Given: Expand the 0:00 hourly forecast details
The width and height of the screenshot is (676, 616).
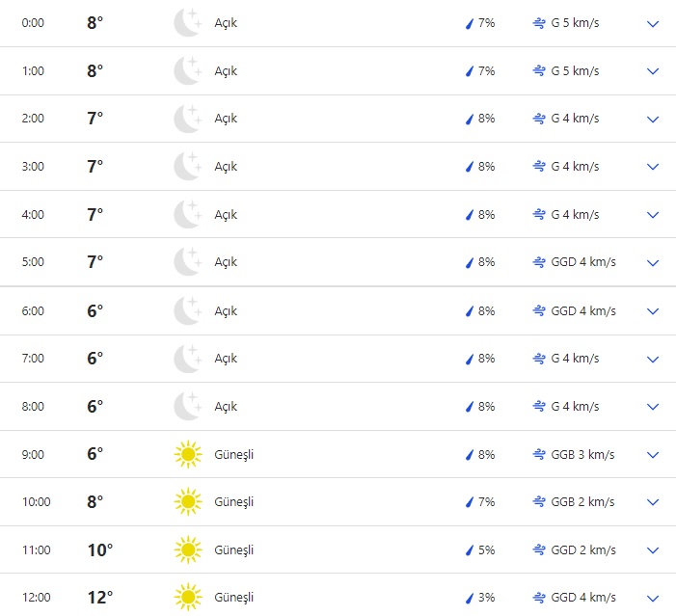Looking at the screenshot, I should tap(653, 23).
